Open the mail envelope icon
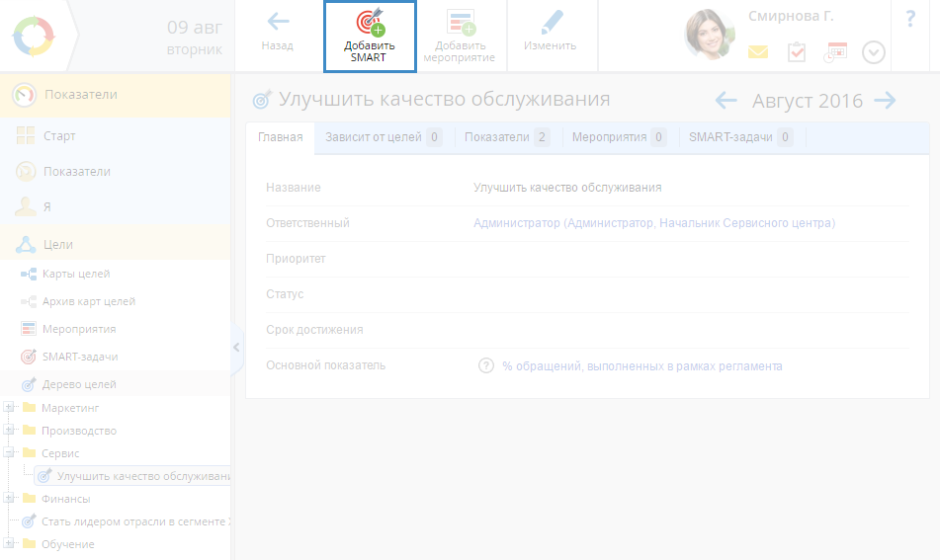 758,52
